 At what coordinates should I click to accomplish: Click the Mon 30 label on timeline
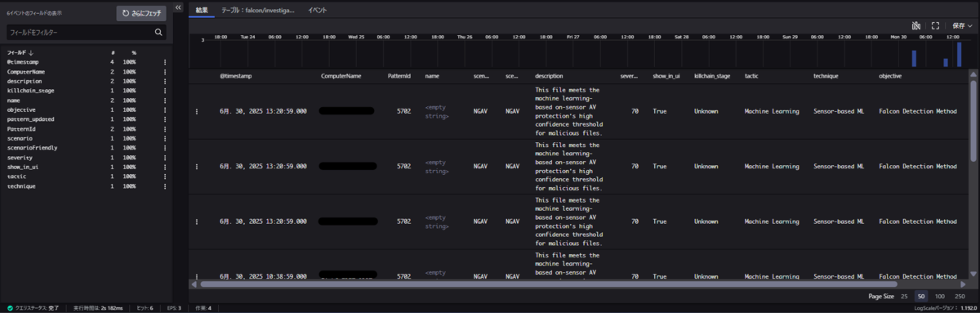point(898,37)
